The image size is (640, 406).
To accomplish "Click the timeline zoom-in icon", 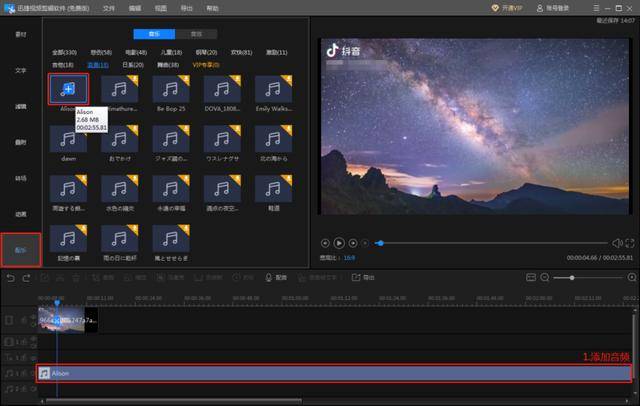I will [x=631, y=277].
